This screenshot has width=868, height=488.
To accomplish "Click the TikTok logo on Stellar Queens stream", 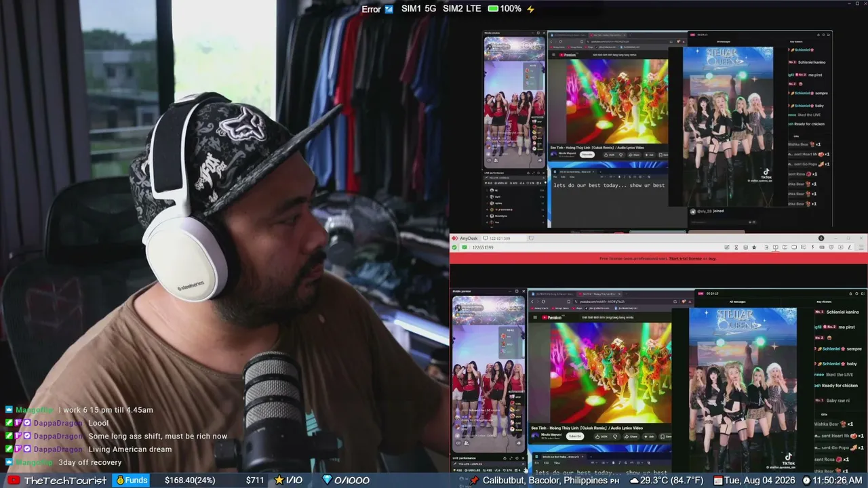I will (x=788, y=460).
